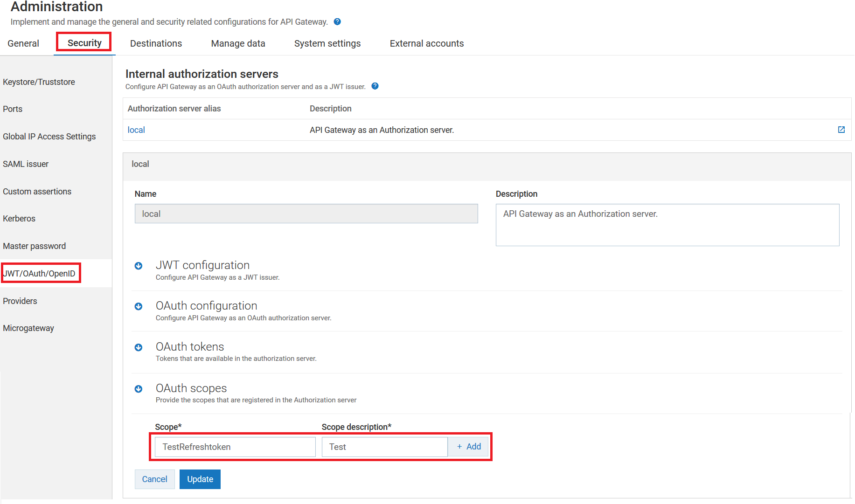Click the OAuth configuration heading text

point(206,306)
